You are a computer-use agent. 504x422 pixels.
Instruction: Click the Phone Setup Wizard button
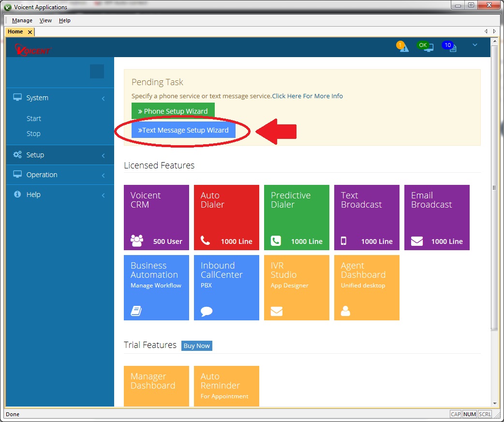click(x=173, y=111)
